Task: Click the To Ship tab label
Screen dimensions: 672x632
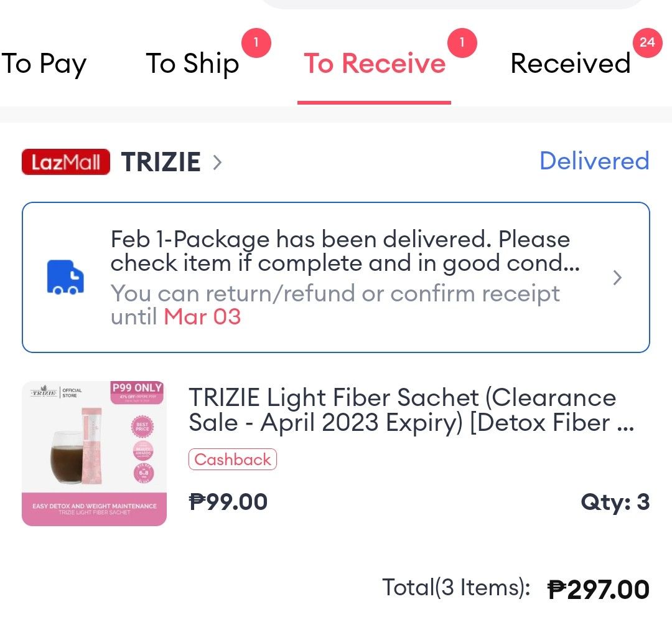Action: [192, 63]
